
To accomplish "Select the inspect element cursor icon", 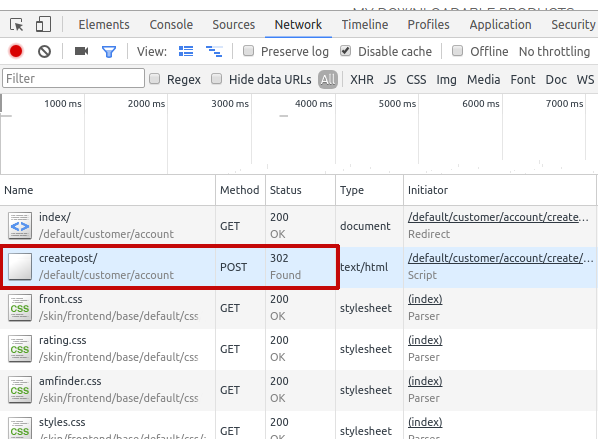I will point(16,25).
